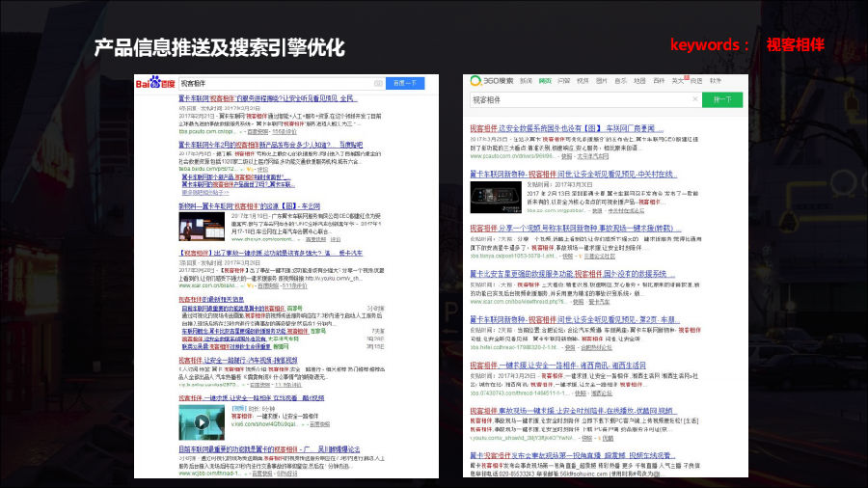
Task: Open the 图片 tab in 360 search
Action: (601, 81)
